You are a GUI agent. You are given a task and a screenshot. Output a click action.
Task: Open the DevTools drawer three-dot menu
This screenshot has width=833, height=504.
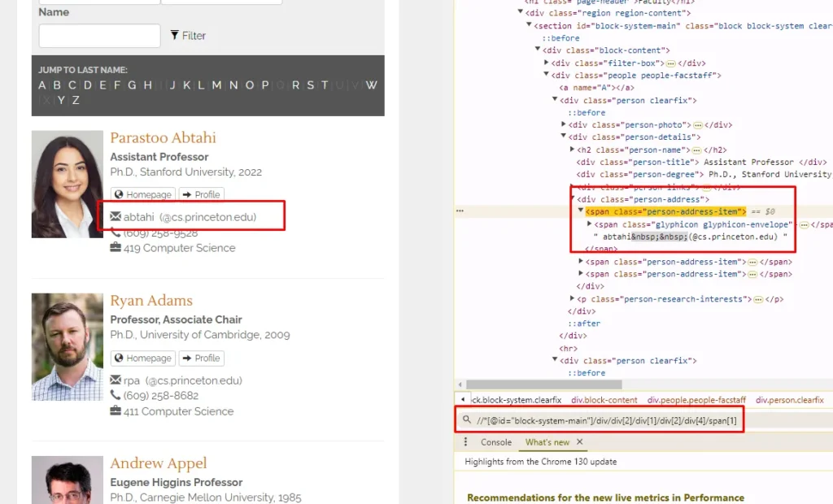tap(465, 442)
